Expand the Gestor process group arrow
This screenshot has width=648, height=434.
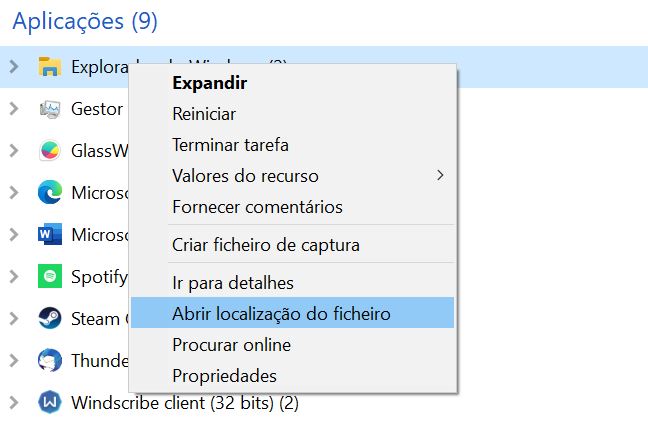[14, 109]
